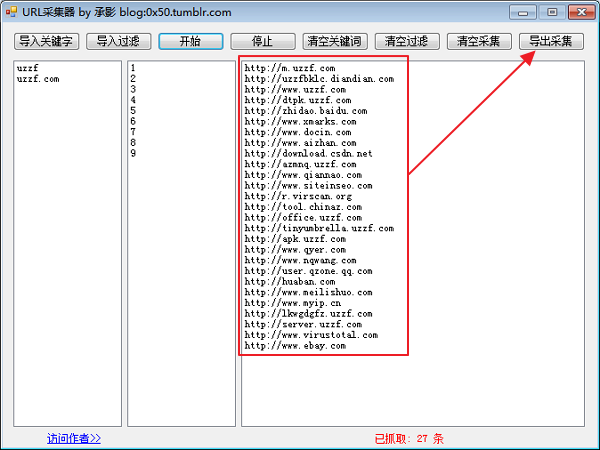The height and width of the screenshot is (450, 600).
Task: Click the 导入关键字 button
Action: [46, 41]
